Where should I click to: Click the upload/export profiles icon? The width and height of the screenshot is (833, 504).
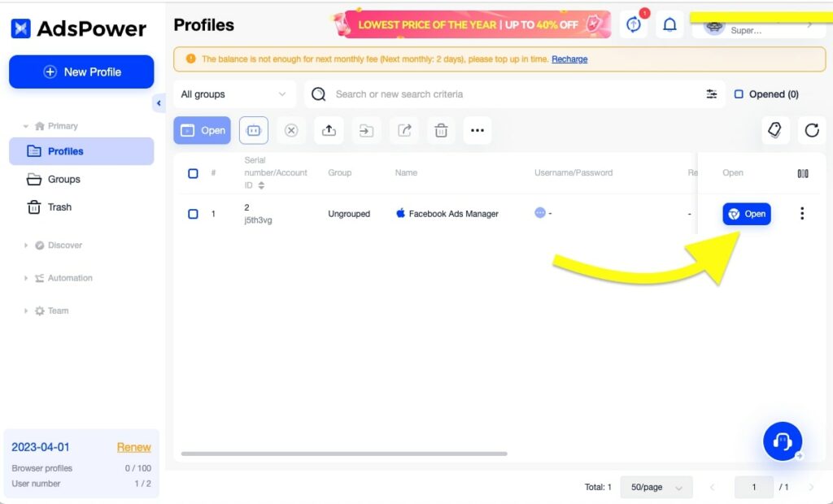329,130
